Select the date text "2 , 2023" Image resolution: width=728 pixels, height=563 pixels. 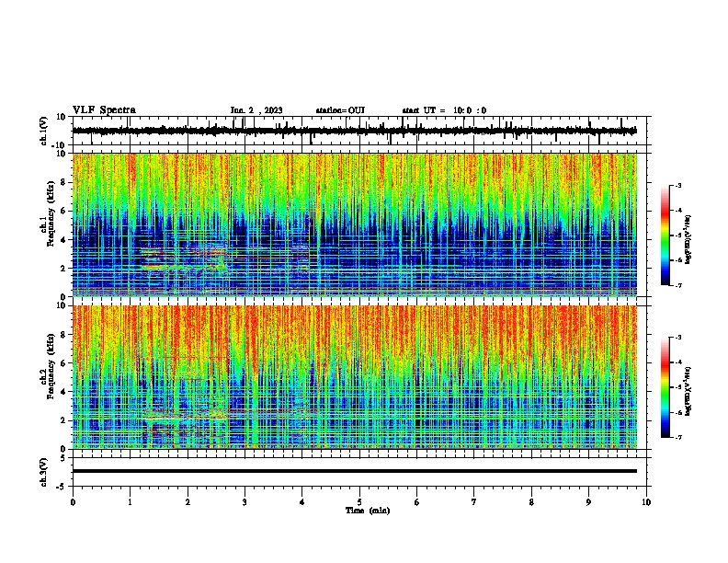(266, 110)
